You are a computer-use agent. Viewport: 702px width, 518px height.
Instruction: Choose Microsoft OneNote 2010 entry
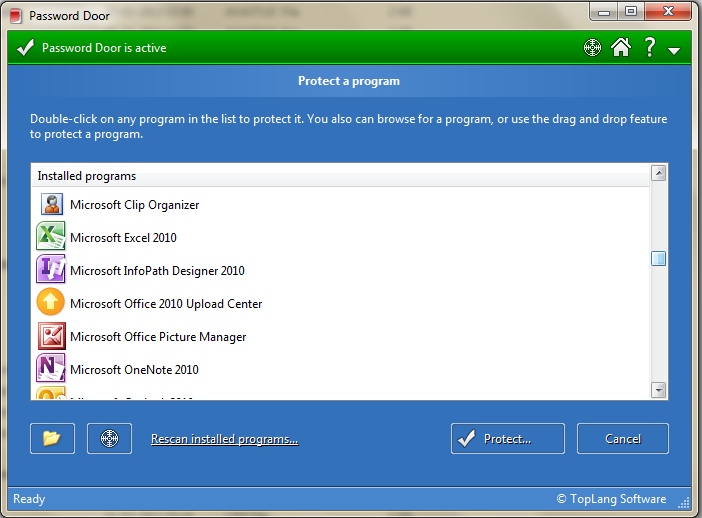134,370
